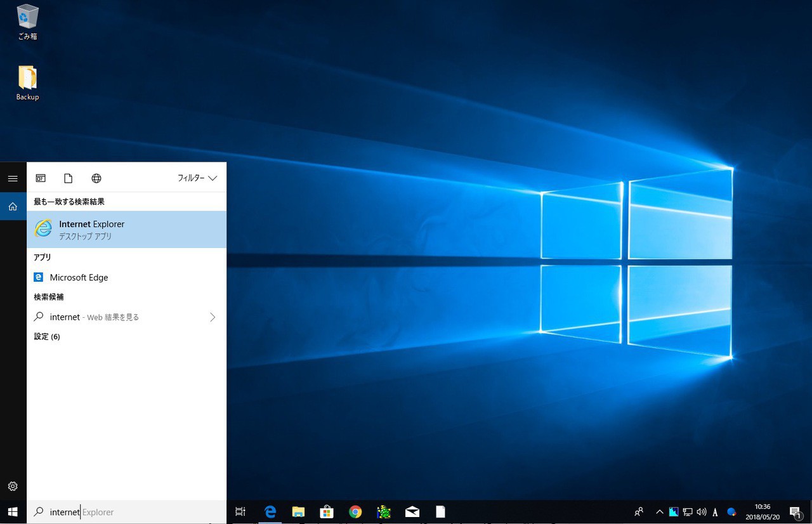This screenshot has height=524, width=812.
Task: Open the 設定 (6) results group
Action: 47,337
